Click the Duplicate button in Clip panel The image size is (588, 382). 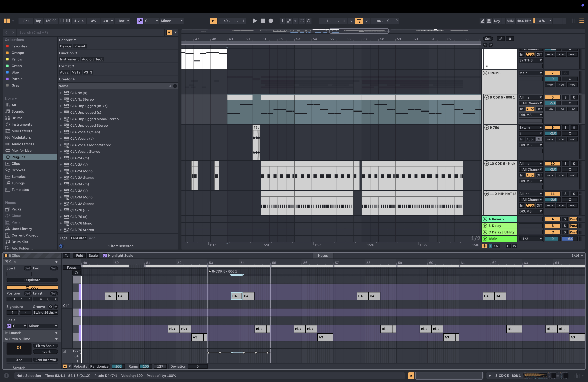coord(32,280)
